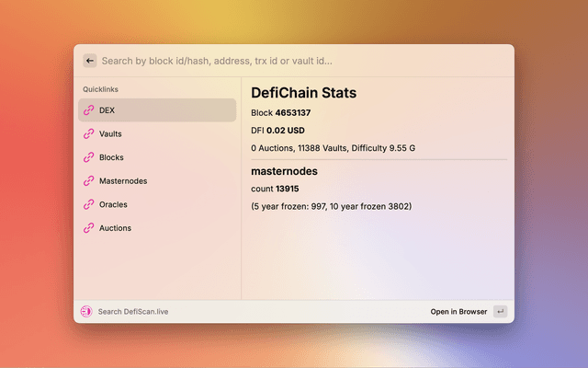
Task: Click the DefiScan logo in footer
Action: [x=86, y=312]
